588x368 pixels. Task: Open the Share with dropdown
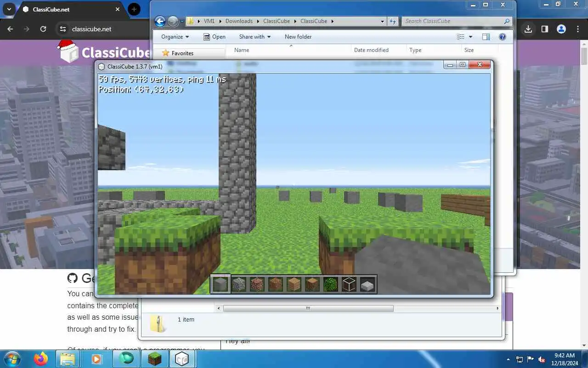[x=255, y=37]
